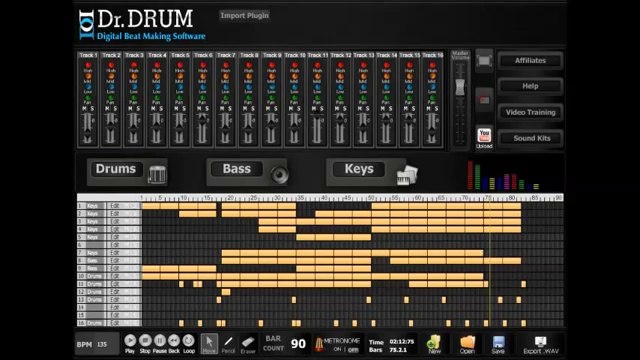This screenshot has width=640, height=360.
Task: Click the keyboard icon beside Keys
Action: pyautogui.click(x=407, y=175)
